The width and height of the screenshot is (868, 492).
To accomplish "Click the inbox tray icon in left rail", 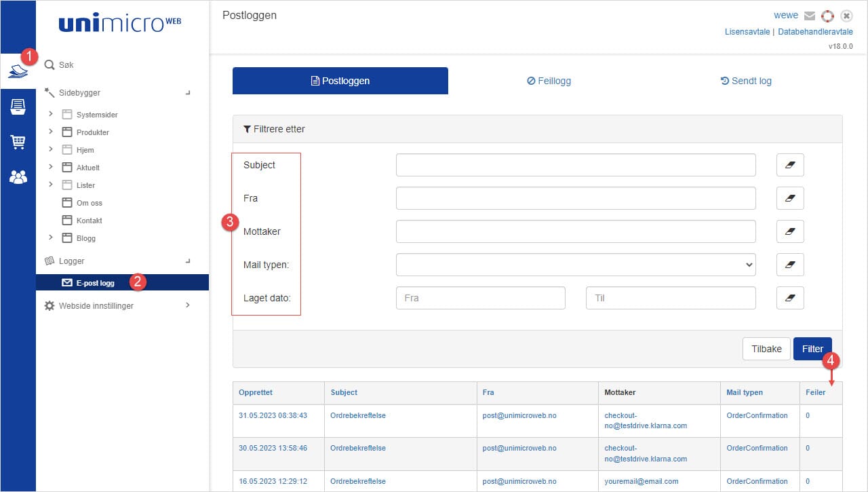I will [x=18, y=107].
